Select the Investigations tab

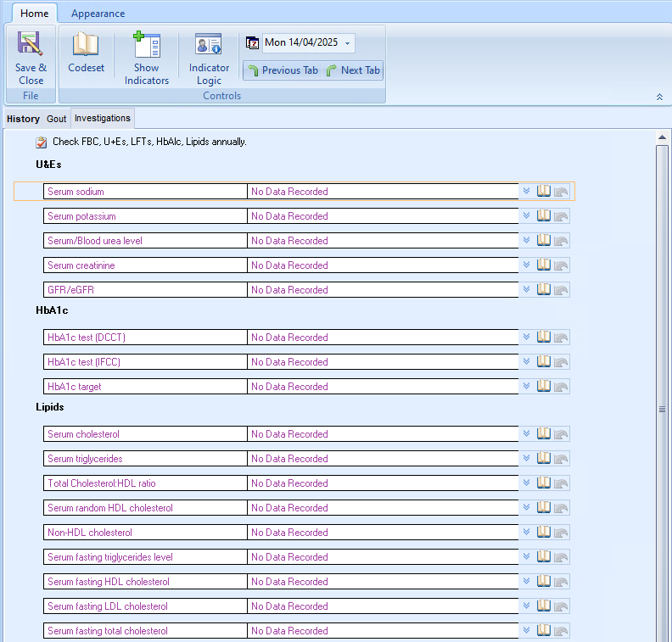(103, 118)
